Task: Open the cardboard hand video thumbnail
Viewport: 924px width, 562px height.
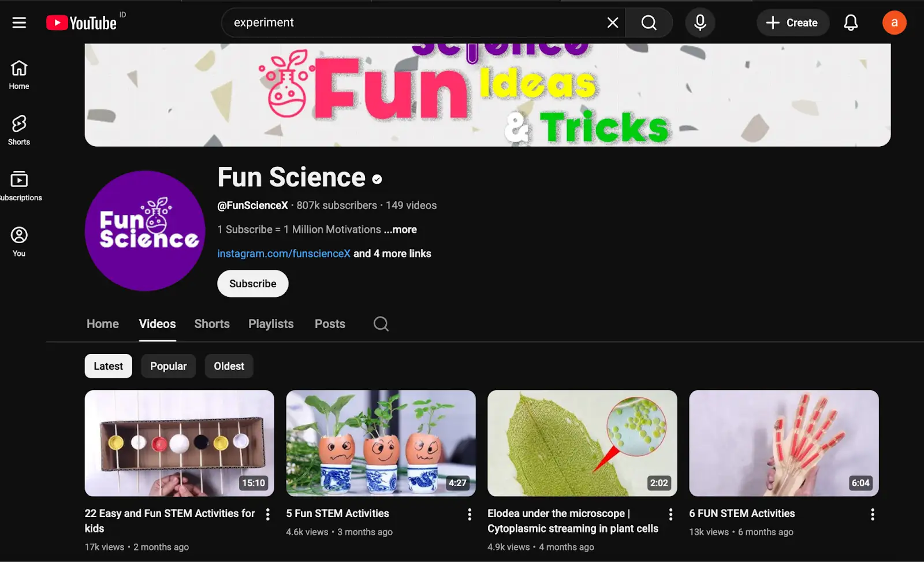Action: pos(784,443)
